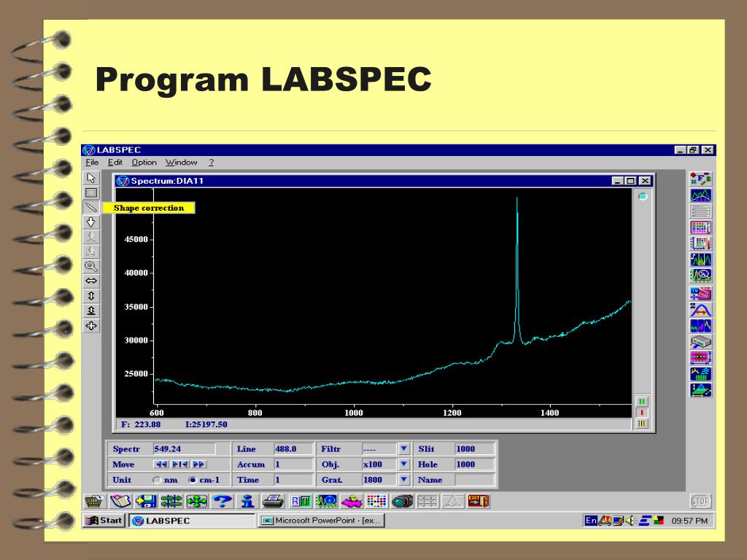Select the arrow pointer tool
The image size is (747, 560).
click(91, 178)
